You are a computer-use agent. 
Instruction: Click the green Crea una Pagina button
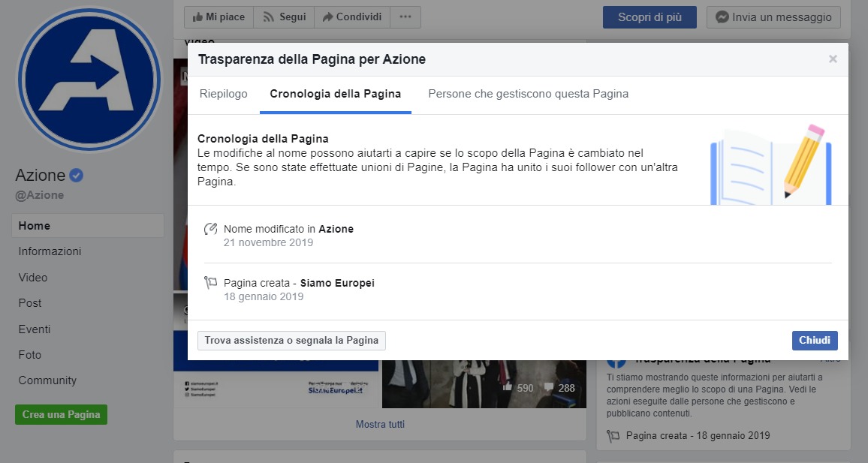[61, 414]
